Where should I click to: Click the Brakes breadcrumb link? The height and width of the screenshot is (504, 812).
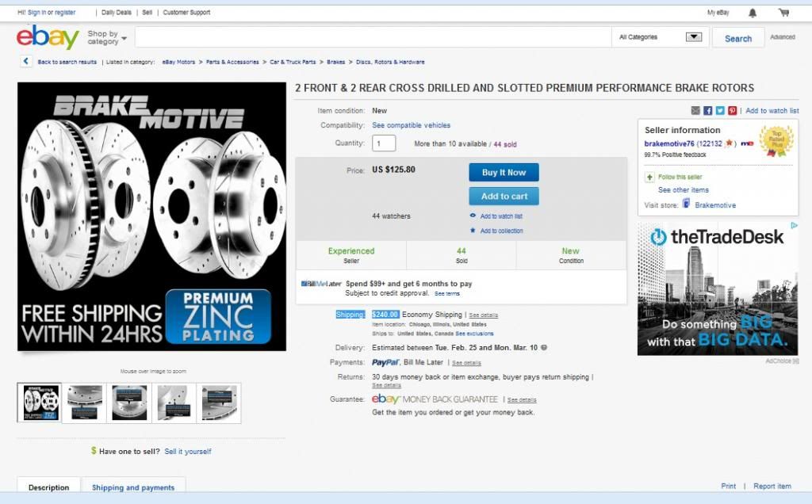click(x=335, y=62)
